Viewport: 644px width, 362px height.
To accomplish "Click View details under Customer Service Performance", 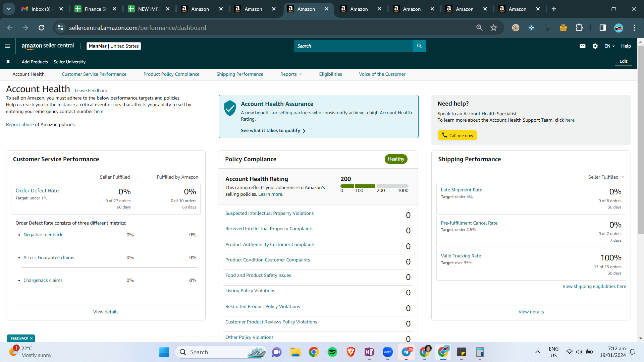I will [x=106, y=312].
